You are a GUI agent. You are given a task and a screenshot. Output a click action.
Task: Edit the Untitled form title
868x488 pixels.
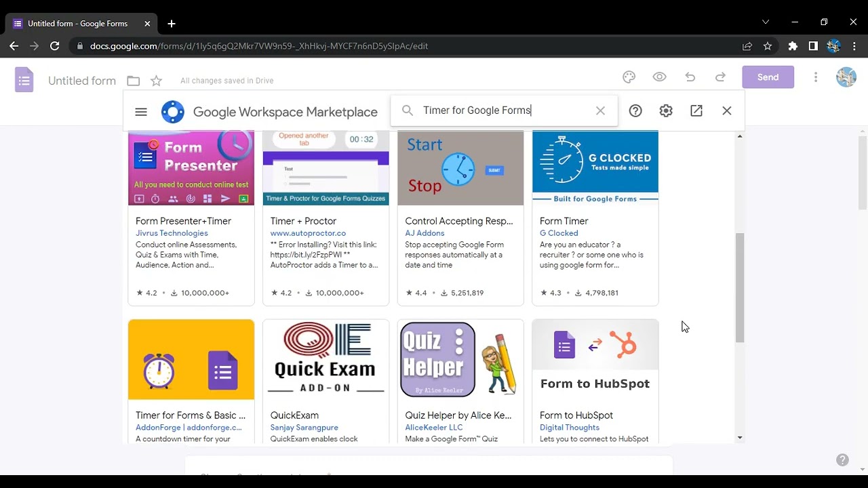coord(82,81)
